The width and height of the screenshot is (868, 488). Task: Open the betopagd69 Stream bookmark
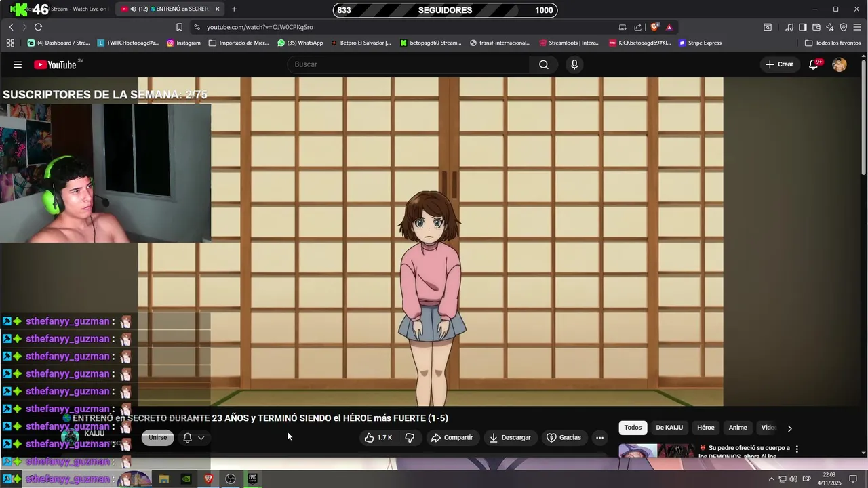(x=431, y=43)
